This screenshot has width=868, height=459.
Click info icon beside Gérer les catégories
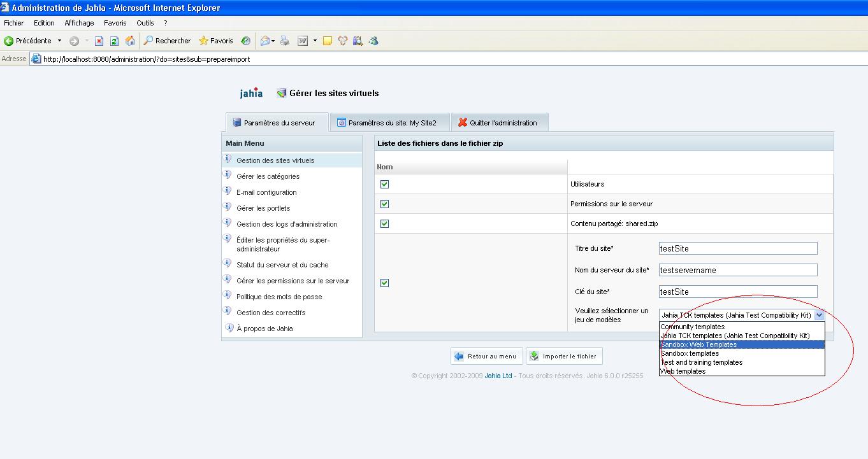[228, 174]
